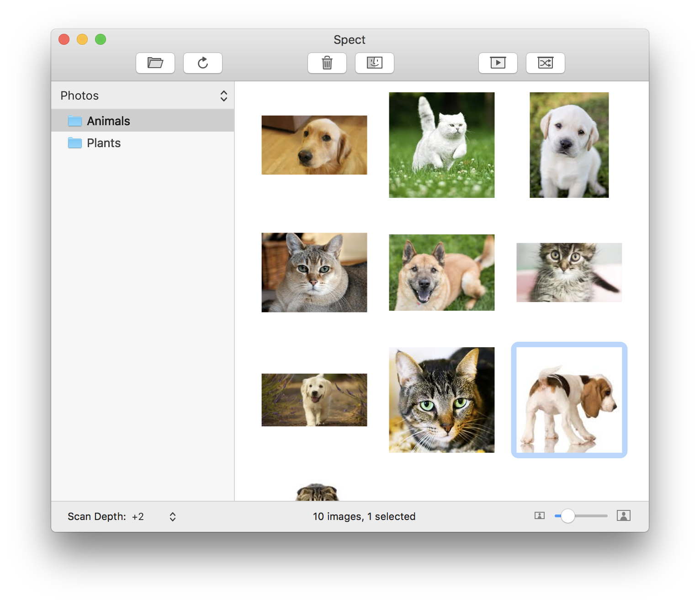700x605 pixels.
Task: Select the golden retriever on wood floor thumbnail
Action: pyautogui.click(x=314, y=145)
